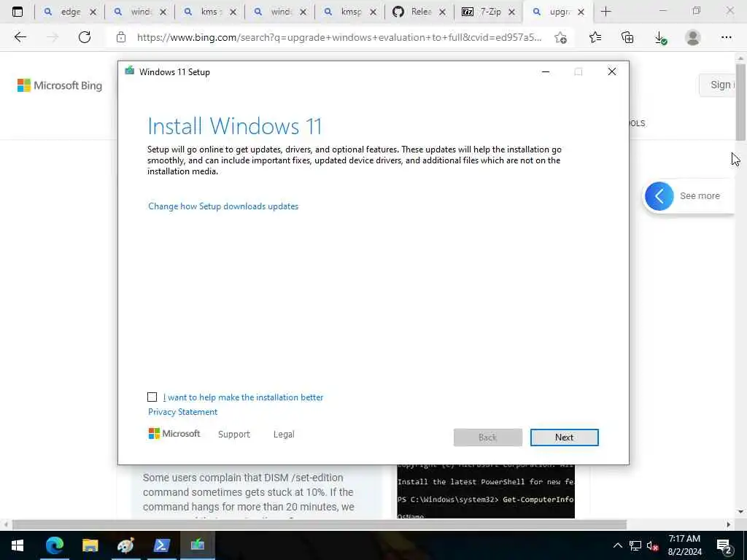Image resolution: width=747 pixels, height=560 pixels.
Task: Show hidden tray icons chevron
Action: [x=617, y=545]
